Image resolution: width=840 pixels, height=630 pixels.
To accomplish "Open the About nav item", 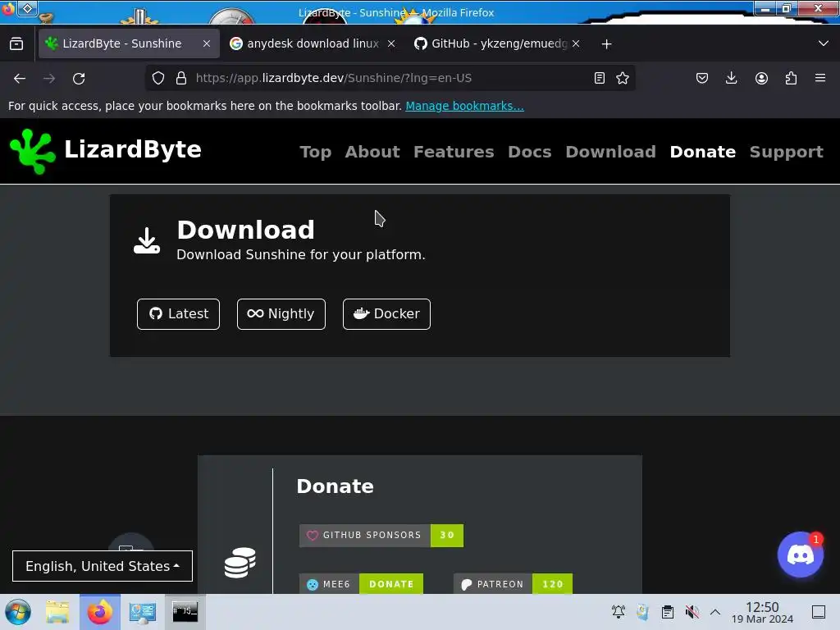I will 372,152.
